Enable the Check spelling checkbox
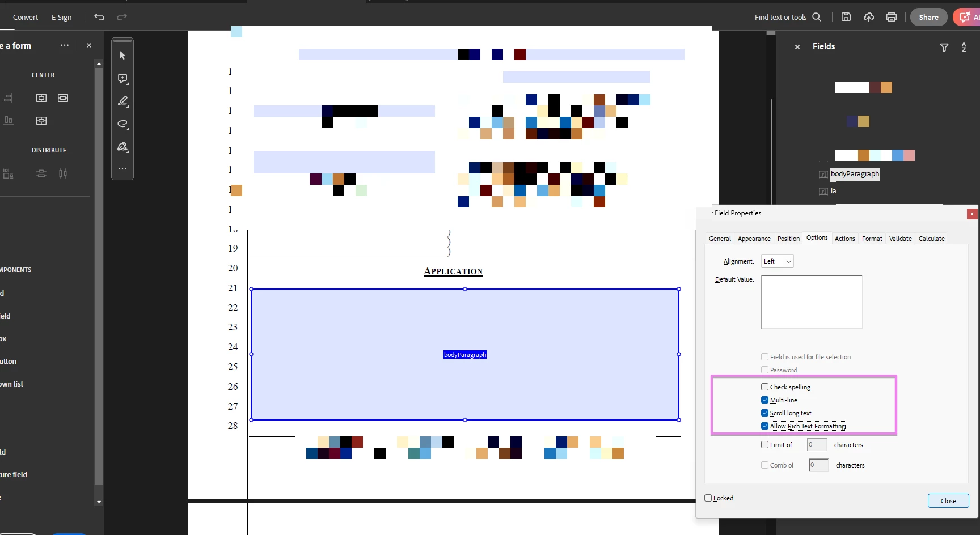The image size is (980, 535). pyautogui.click(x=764, y=387)
